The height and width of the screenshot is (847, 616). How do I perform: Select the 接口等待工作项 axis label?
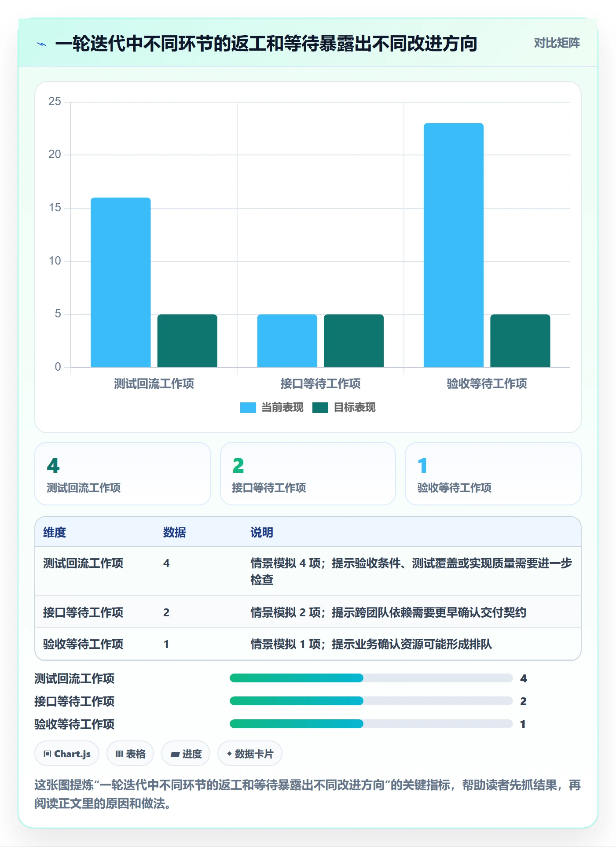pos(320,383)
